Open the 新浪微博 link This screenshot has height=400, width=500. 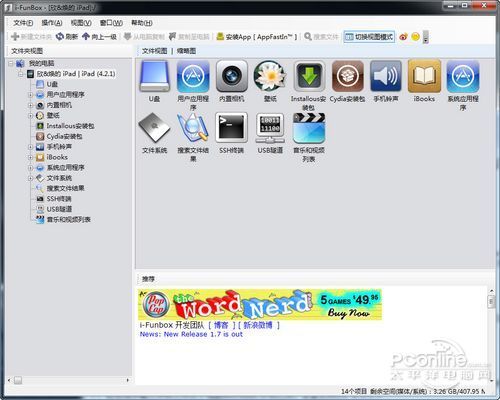tap(258, 325)
